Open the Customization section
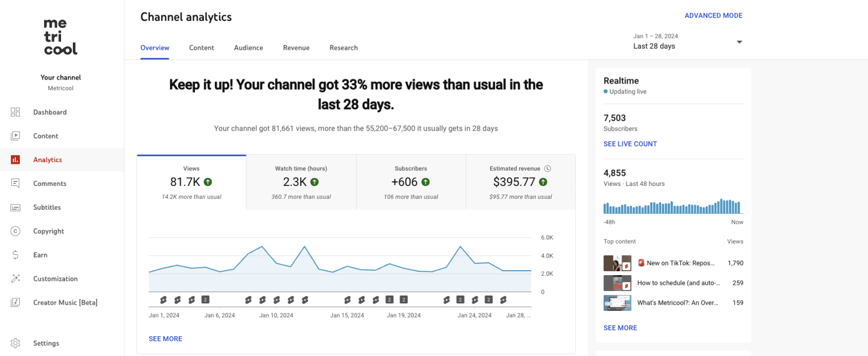868x356 pixels. (15, 279)
